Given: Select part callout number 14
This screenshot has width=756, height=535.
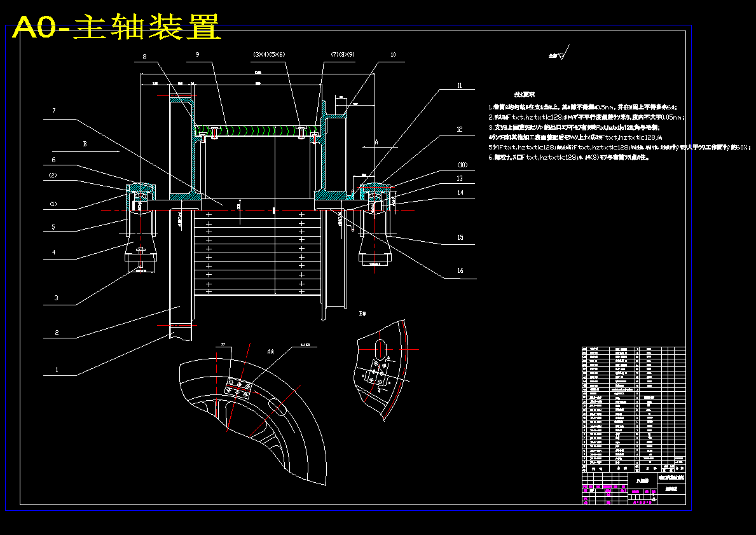Looking at the screenshot, I should 460,193.
